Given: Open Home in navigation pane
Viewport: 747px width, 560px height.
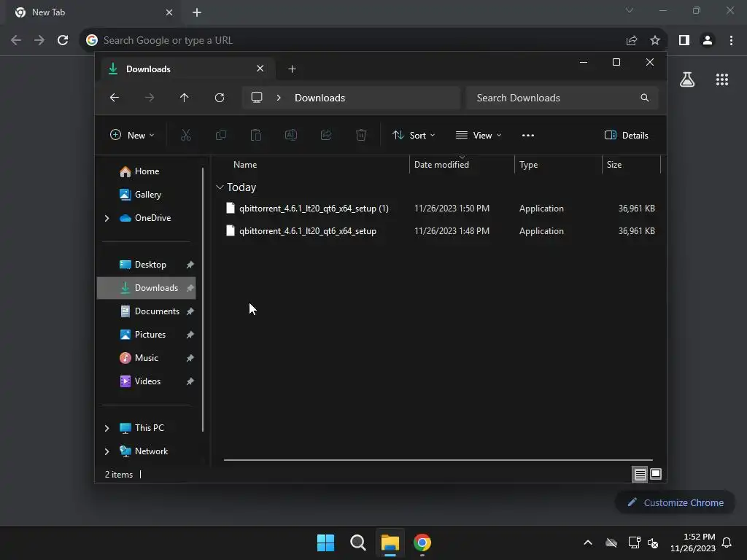Looking at the screenshot, I should coord(146,171).
